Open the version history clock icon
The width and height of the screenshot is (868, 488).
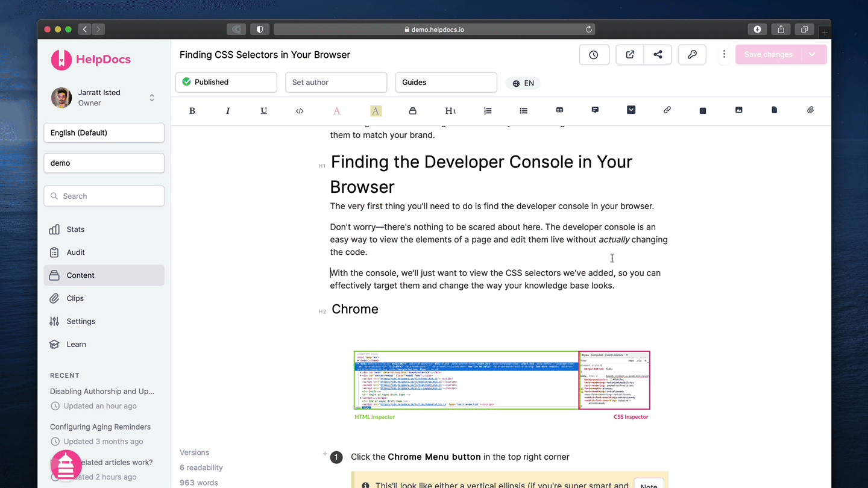(x=594, y=54)
